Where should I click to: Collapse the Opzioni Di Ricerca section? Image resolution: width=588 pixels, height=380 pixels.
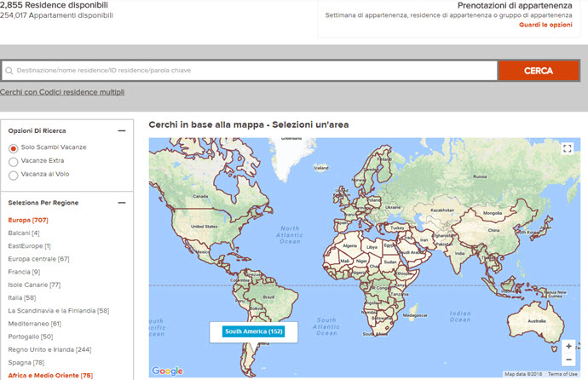[x=122, y=130]
